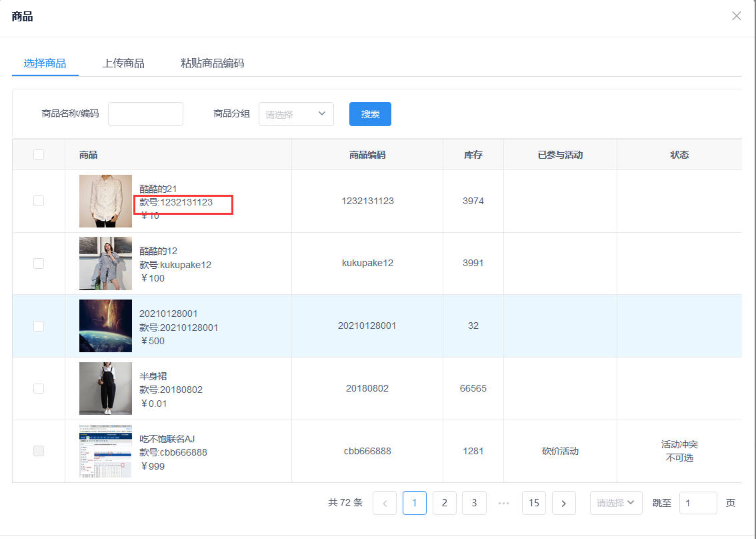Click product name 吃不饱联名AJ
756x539 pixels.
click(x=167, y=439)
